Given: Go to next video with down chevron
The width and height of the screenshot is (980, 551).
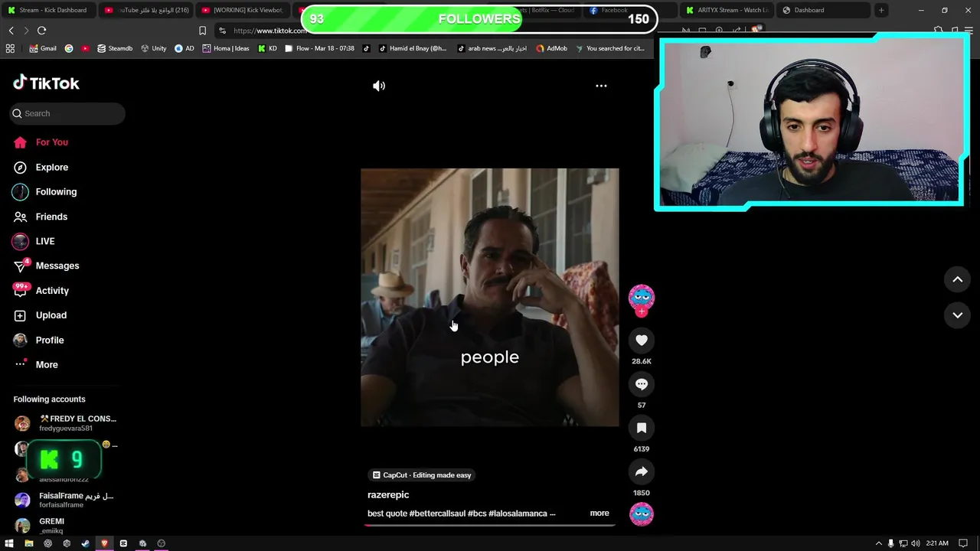Looking at the screenshot, I should coord(957,315).
